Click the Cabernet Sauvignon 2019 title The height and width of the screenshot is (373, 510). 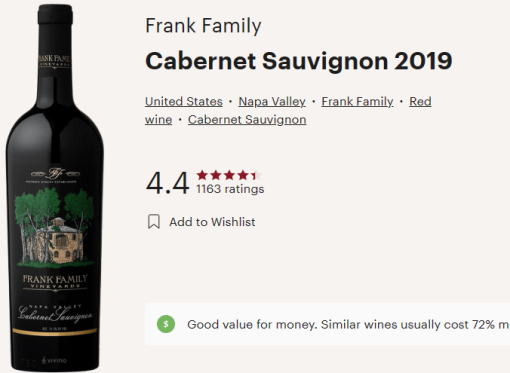tap(299, 61)
